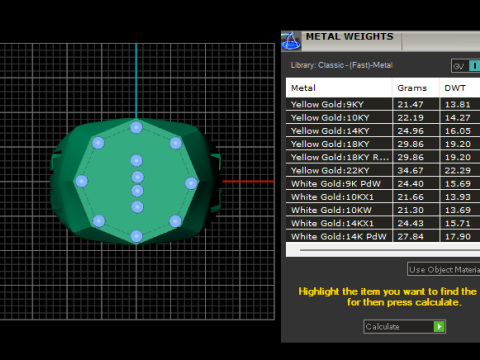Image resolution: width=480 pixels, height=360 pixels.
Task: Select the Yellow Gold:9KY row
Action: [x=383, y=104]
